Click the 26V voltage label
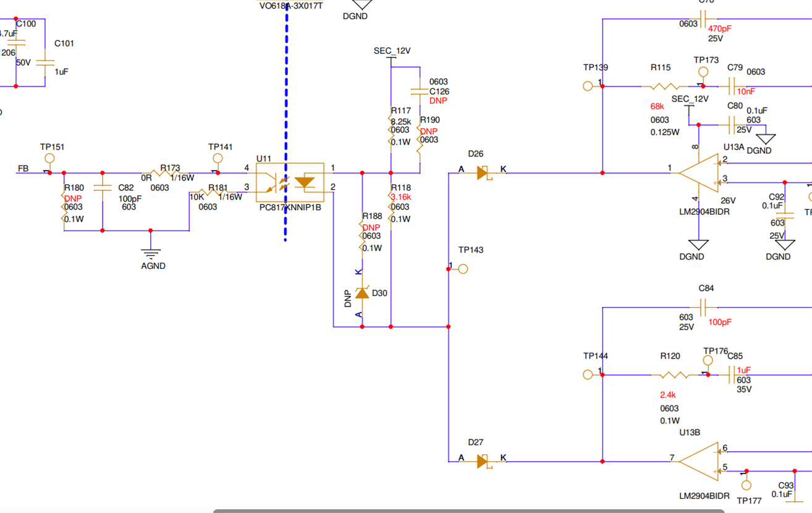This screenshot has height=513, width=812. tap(728, 200)
